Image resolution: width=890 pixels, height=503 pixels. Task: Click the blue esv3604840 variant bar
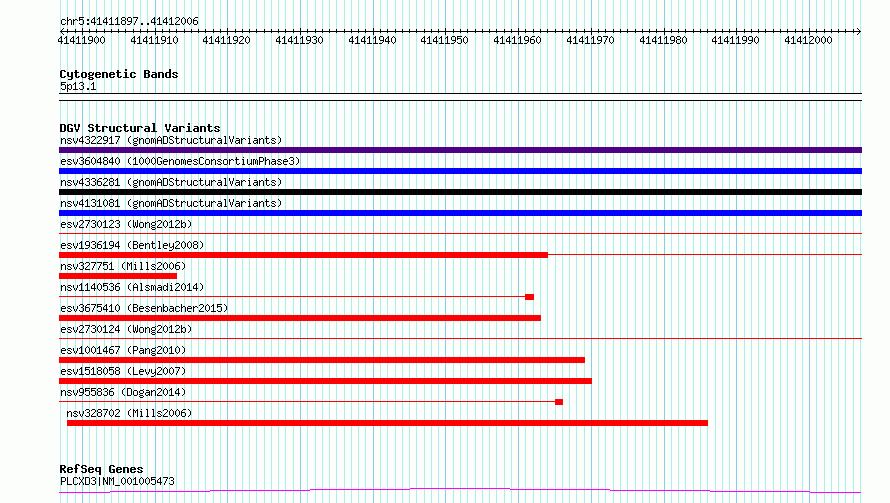coord(460,171)
